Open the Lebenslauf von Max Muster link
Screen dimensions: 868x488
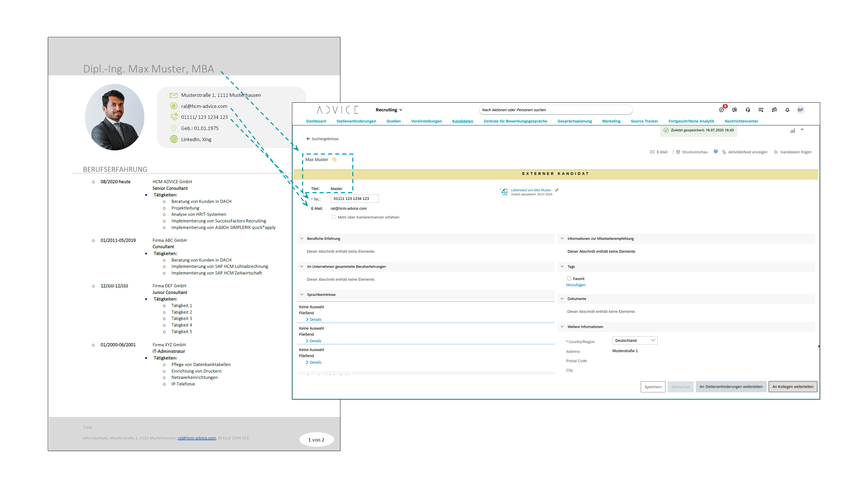(x=531, y=190)
